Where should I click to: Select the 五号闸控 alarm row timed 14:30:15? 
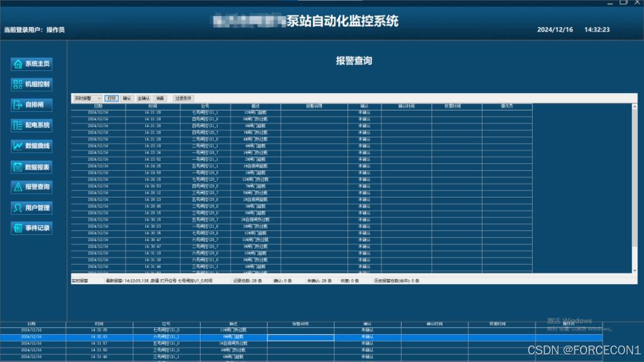coord(302,220)
